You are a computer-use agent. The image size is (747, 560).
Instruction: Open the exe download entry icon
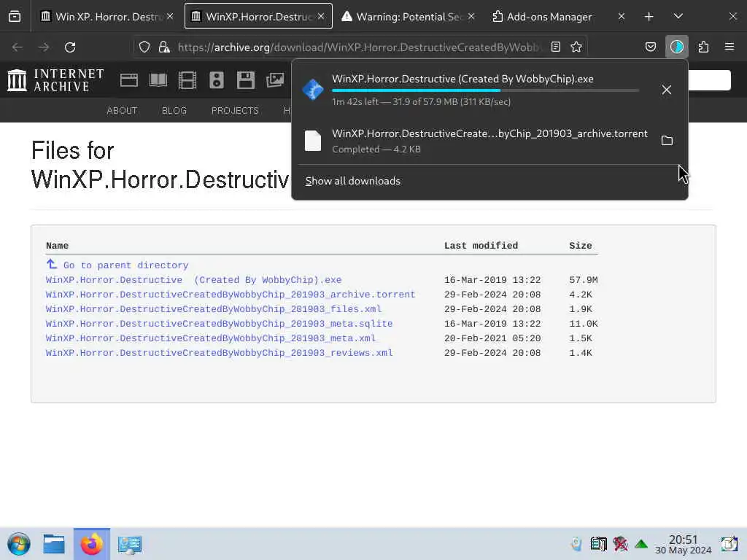pyautogui.click(x=313, y=90)
